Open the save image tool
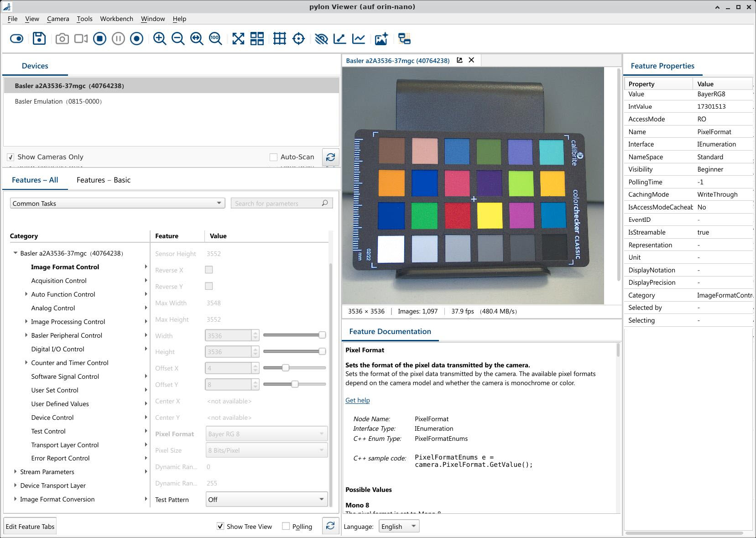This screenshot has height=538, width=756. point(39,39)
